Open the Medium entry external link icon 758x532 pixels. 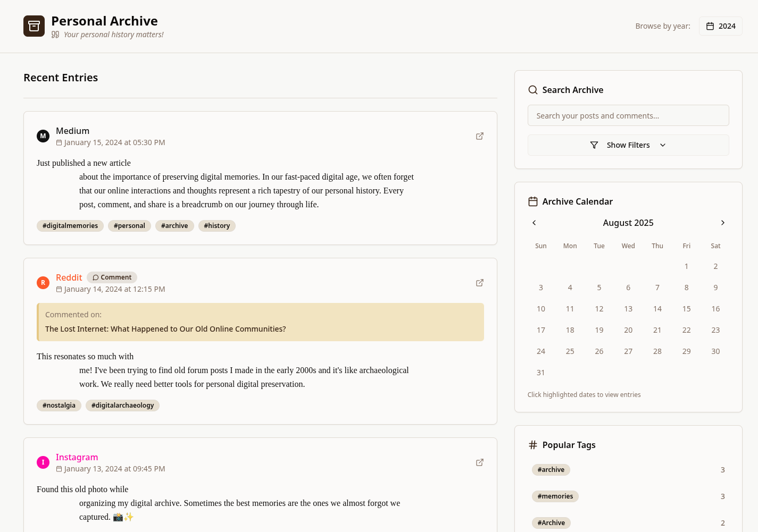(x=480, y=136)
